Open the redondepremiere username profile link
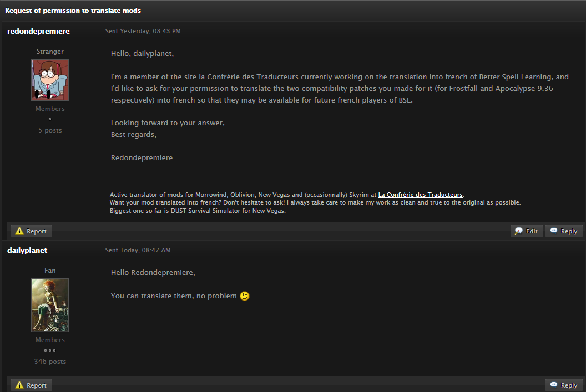Image resolution: width=586 pixels, height=392 pixels. pos(38,31)
